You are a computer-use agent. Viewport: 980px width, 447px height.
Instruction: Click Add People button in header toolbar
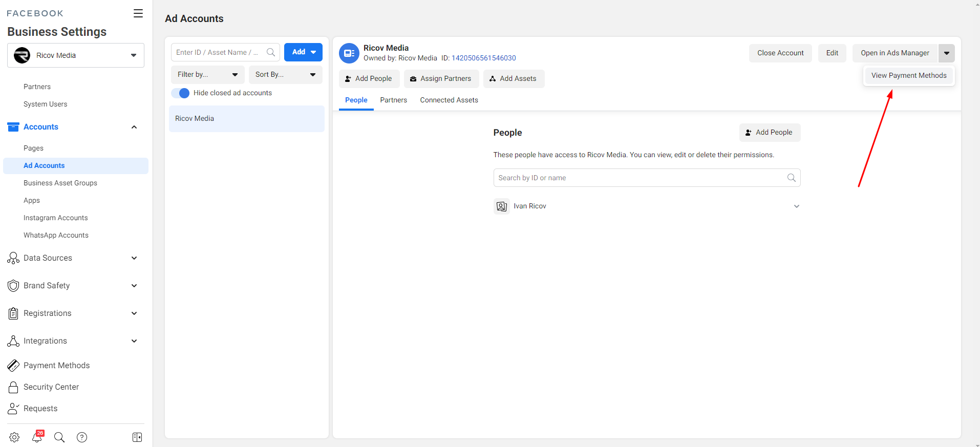368,79
